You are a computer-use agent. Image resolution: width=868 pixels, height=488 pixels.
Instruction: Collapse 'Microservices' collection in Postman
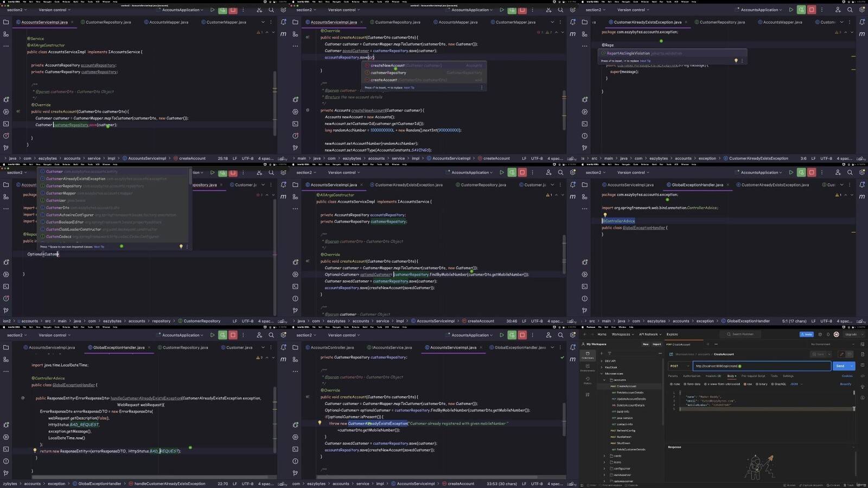pyautogui.click(x=602, y=373)
